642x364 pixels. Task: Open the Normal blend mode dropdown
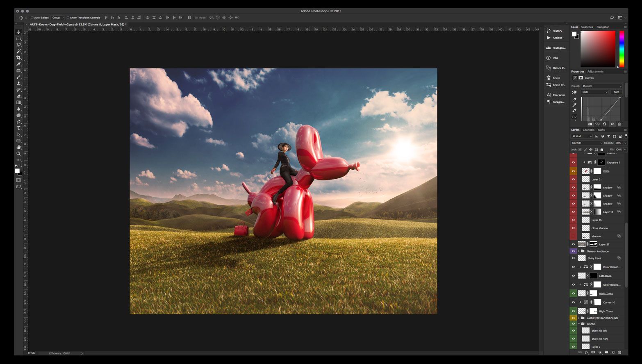(x=587, y=143)
